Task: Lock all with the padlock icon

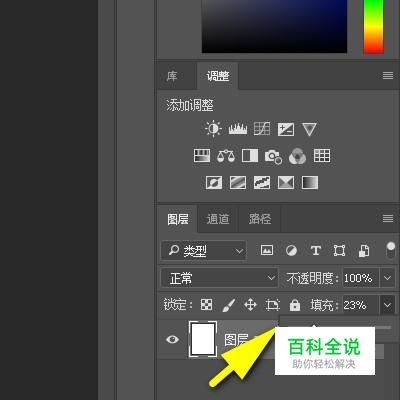Action: pyautogui.click(x=295, y=305)
